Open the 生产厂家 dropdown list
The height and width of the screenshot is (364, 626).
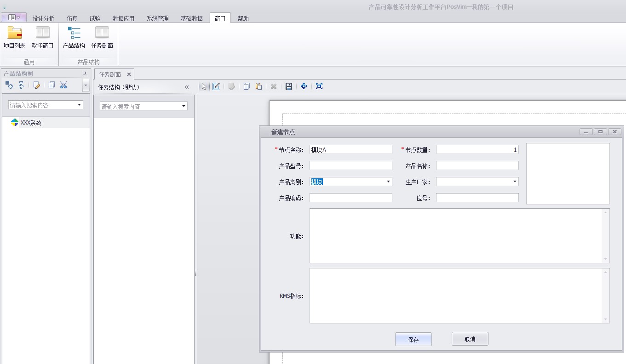click(515, 182)
